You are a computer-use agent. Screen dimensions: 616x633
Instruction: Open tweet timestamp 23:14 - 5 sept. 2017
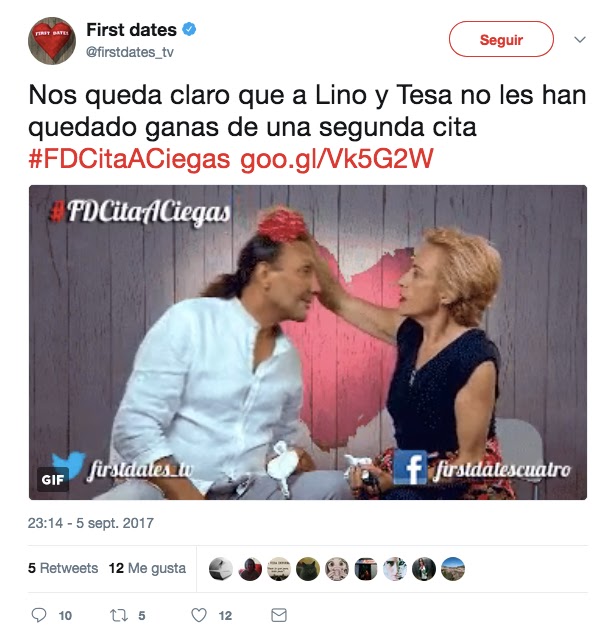pos(91,523)
